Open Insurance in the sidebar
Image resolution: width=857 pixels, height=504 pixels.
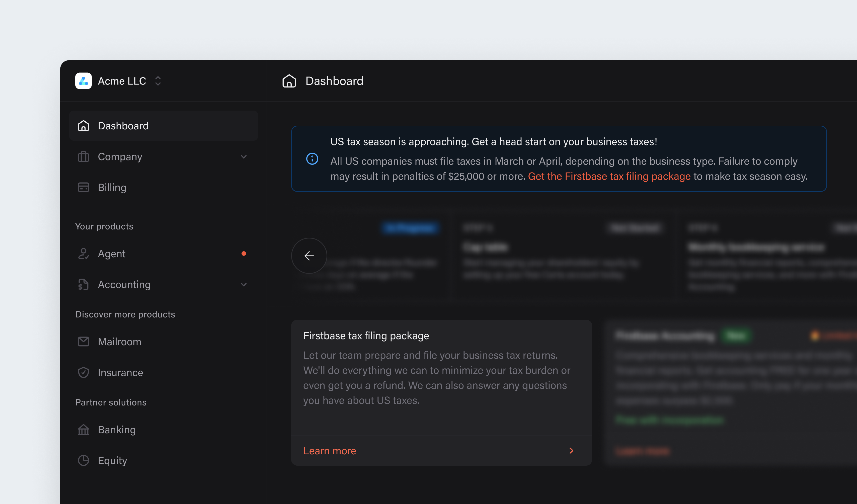click(x=164, y=372)
